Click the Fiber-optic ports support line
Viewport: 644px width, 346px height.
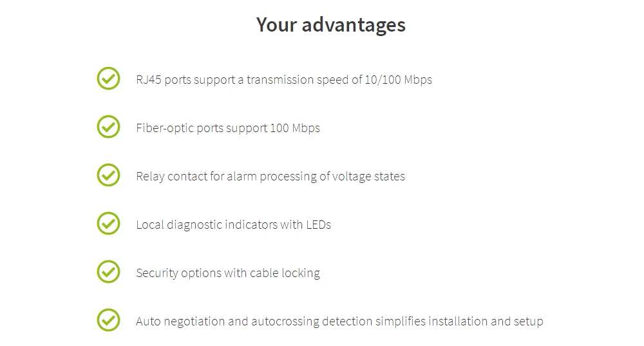(x=227, y=128)
